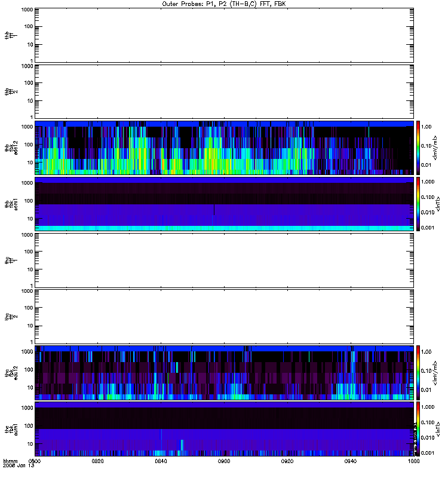Click the "thb fff 2" y-axis label
448x478 pixels.
[x=11, y=91]
